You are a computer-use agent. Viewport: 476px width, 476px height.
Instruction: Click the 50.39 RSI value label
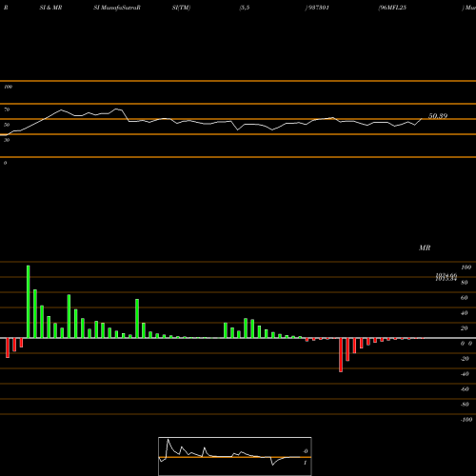(x=438, y=116)
